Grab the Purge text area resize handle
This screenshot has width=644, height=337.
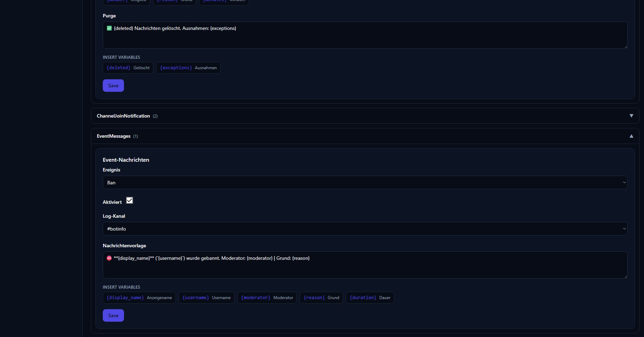click(626, 47)
